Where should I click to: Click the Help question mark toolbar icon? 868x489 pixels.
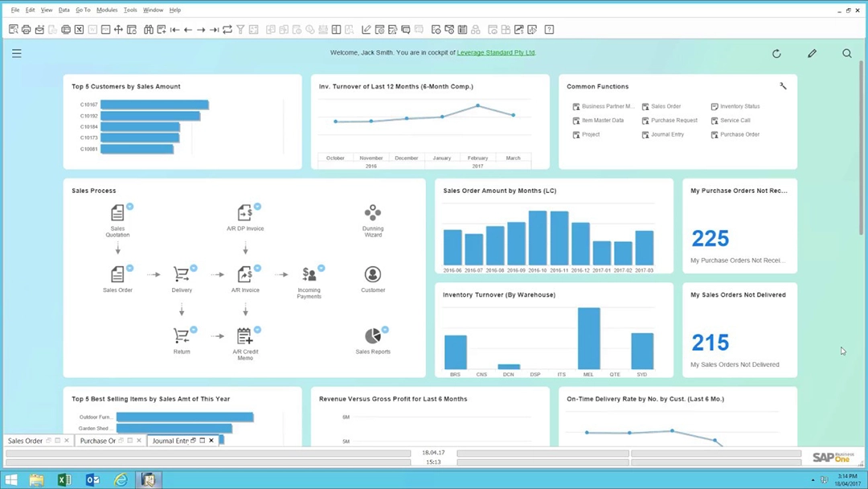click(x=549, y=30)
